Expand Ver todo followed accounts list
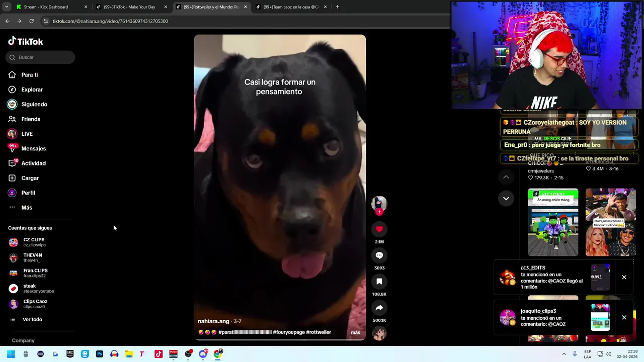 (x=32, y=319)
